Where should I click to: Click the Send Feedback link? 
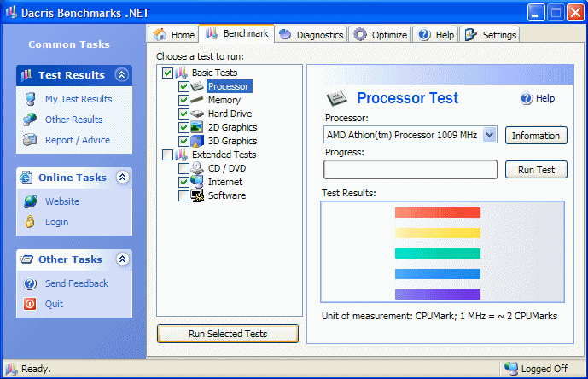point(77,283)
